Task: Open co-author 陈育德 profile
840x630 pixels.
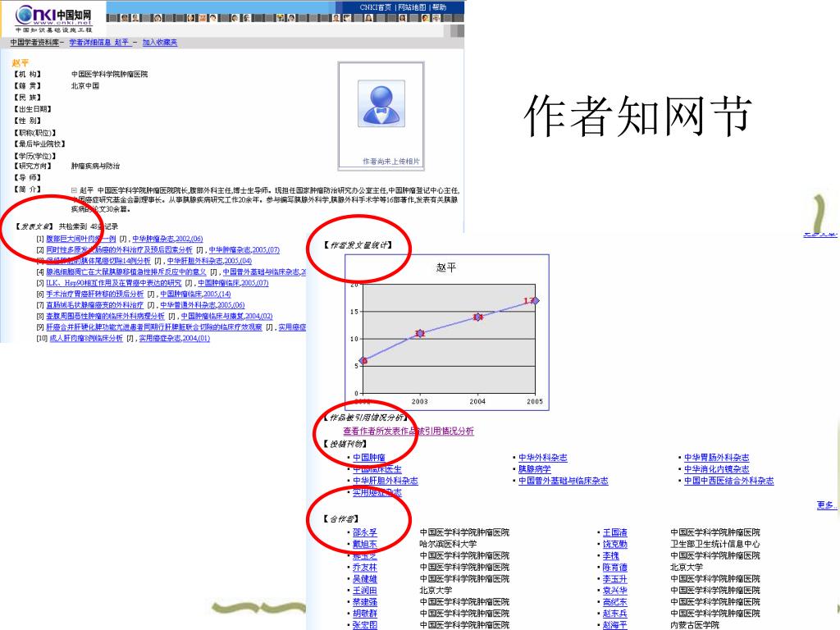Action: coord(615,567)
